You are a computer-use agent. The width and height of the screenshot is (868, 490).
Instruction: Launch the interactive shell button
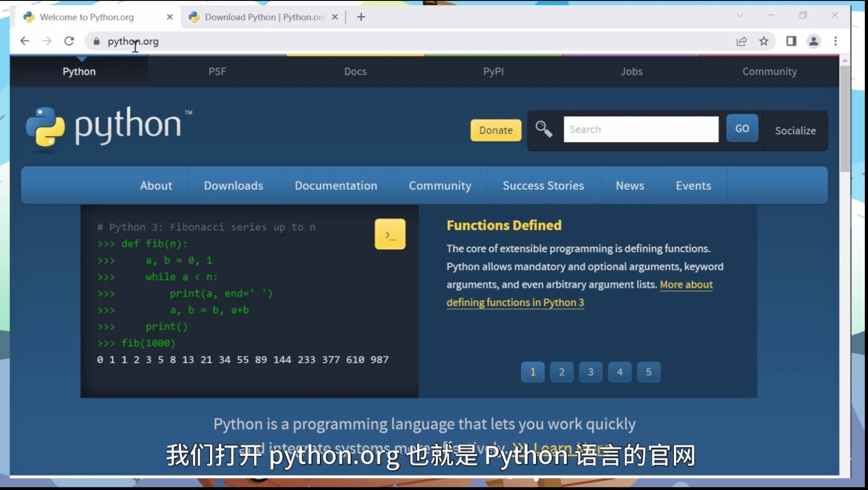point(390,234)
